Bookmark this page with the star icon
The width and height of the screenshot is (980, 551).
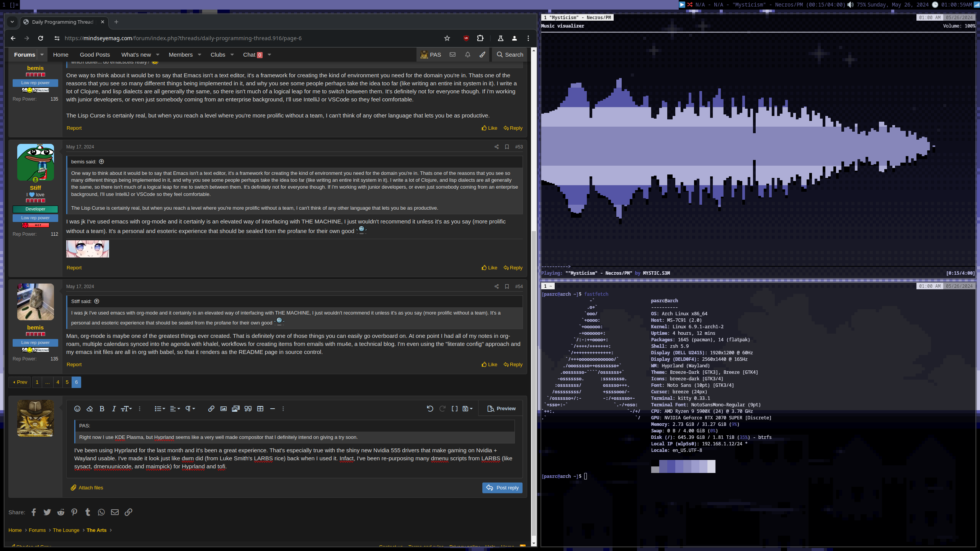point(447,38)
